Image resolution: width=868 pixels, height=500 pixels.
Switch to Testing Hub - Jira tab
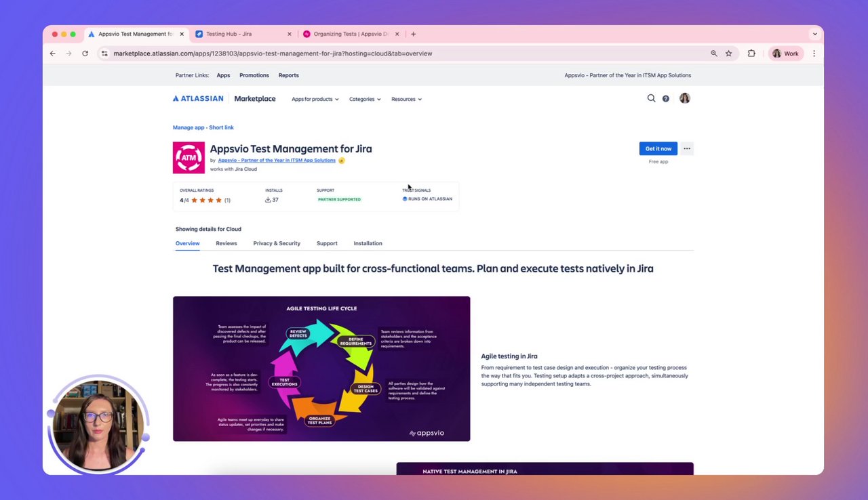coord(243,34)
